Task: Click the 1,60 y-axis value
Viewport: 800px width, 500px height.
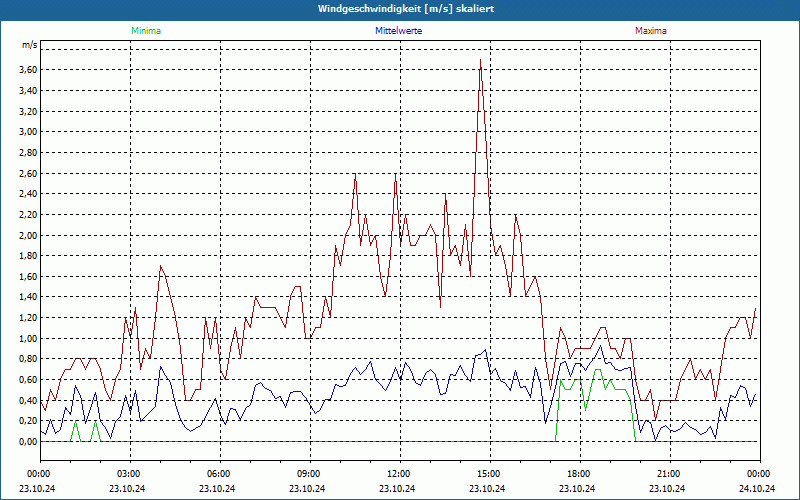Action: pyautogui.click(x=28, y=277)
